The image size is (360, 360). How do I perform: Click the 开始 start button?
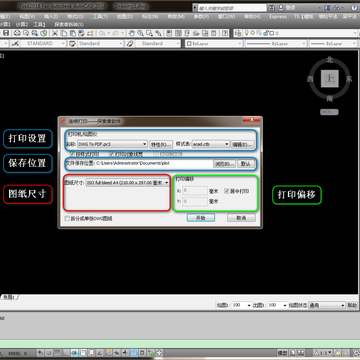(x=201, y=218)
